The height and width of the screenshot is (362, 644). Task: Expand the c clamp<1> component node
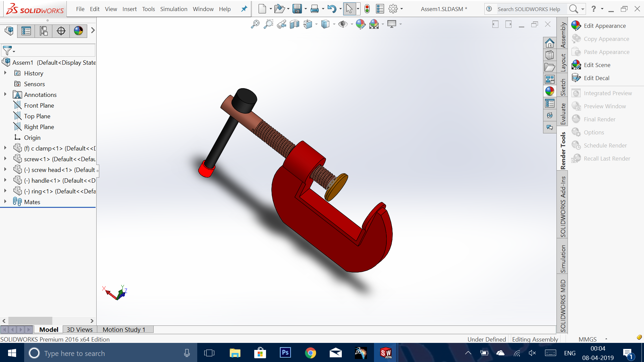tap(5, 148)
